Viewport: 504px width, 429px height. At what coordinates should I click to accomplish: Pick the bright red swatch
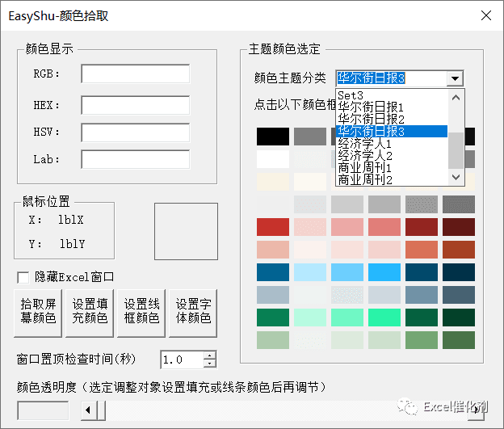point(273,227)
